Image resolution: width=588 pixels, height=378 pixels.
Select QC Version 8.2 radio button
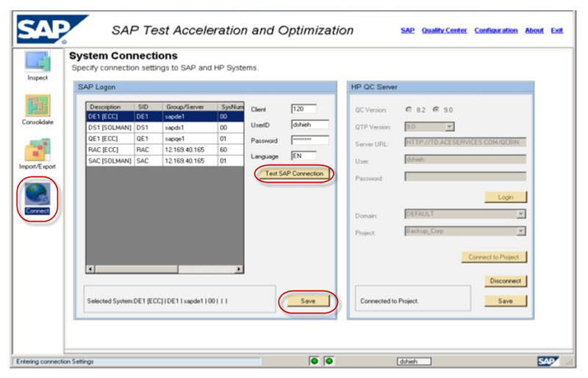409,110
